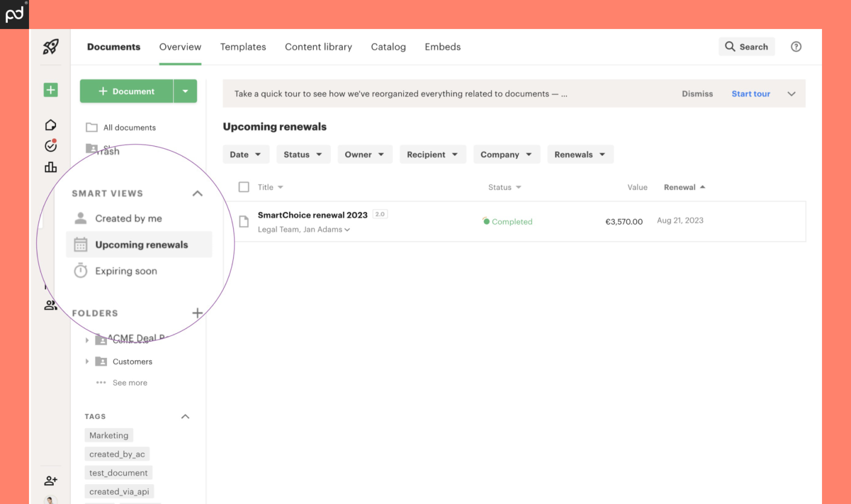
Task: Dismiss the quick tour banner
Action: (x=697, y=94)
